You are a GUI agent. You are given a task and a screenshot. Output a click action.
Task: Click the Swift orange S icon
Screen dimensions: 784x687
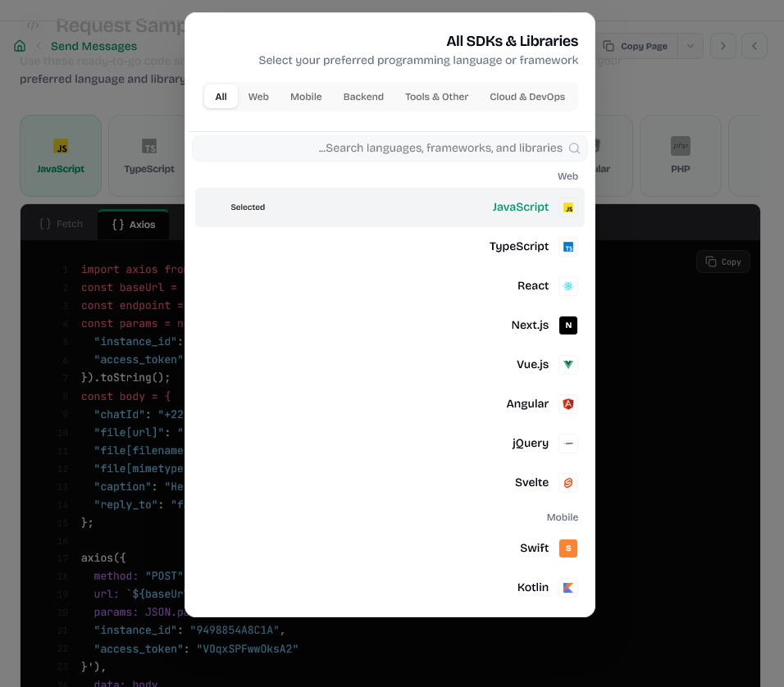click(568, 548)
